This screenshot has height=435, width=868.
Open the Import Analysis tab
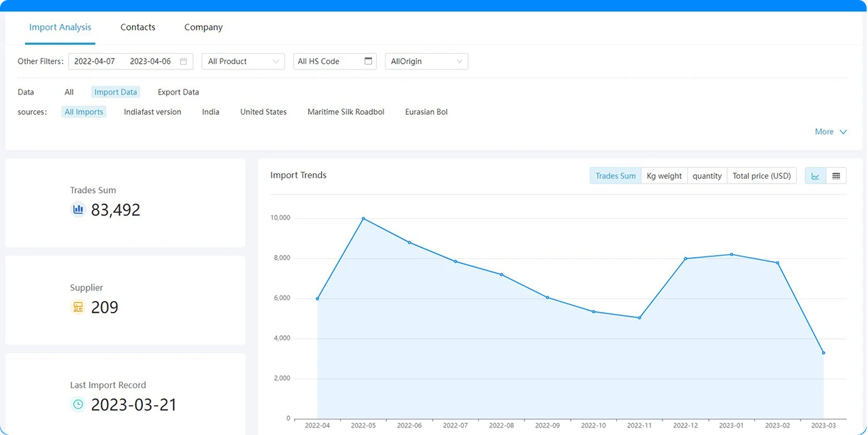[60, 27]
